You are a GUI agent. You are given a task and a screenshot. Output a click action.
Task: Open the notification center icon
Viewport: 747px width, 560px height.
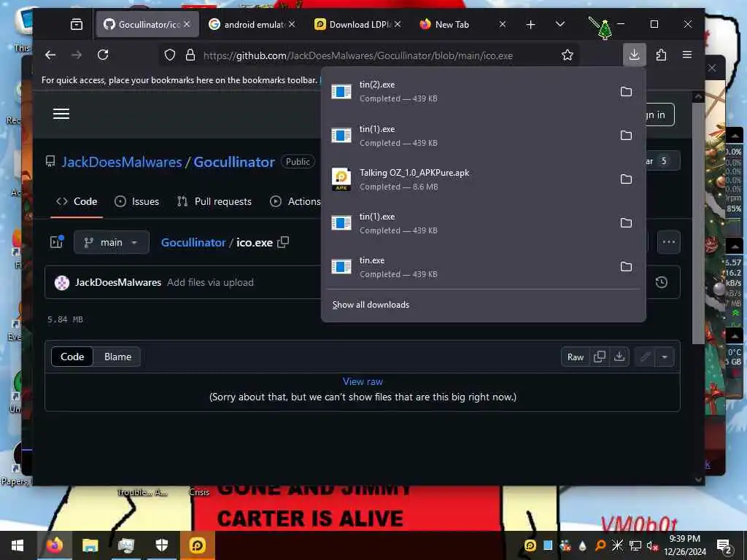click(x=724, y=545)
